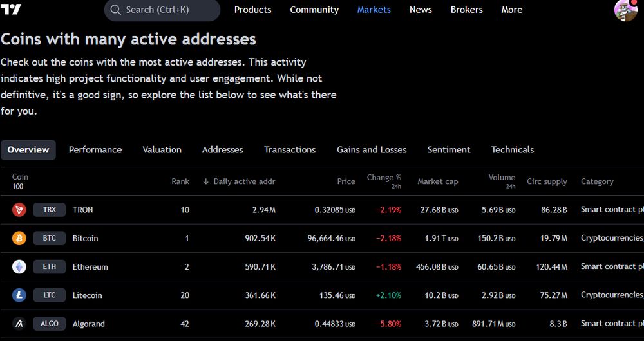
Task: Click the Litecoin coin logo
Action: (19, 295)
